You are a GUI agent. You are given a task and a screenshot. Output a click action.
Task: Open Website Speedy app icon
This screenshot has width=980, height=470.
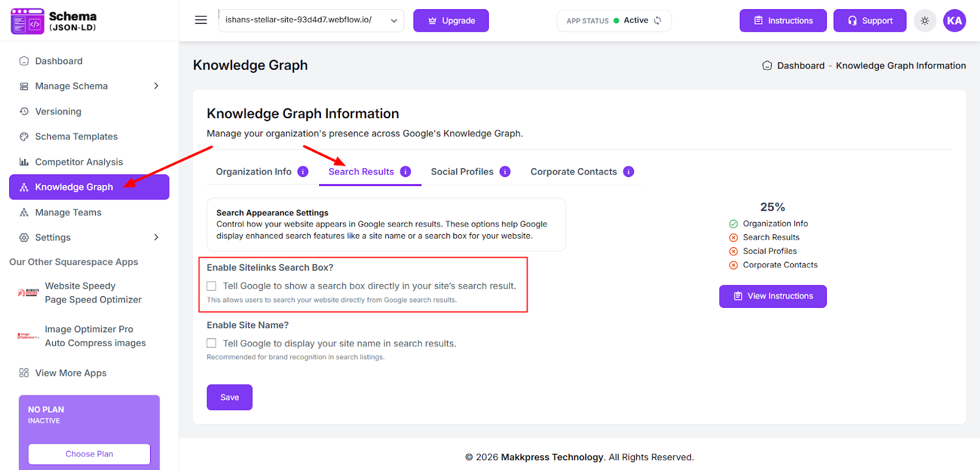click(x=28, y=293)
